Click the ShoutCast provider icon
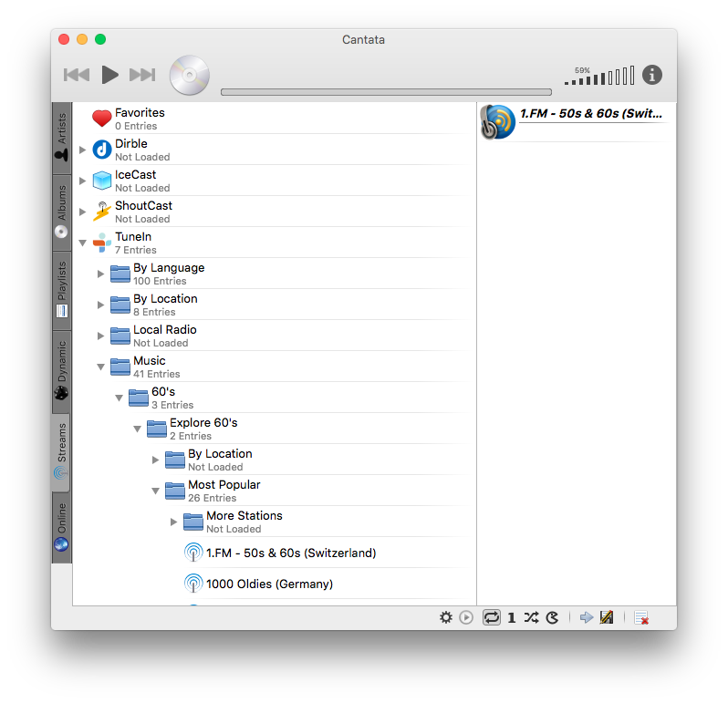The height and width of the screenshot is (703, 728). (101, 212)
